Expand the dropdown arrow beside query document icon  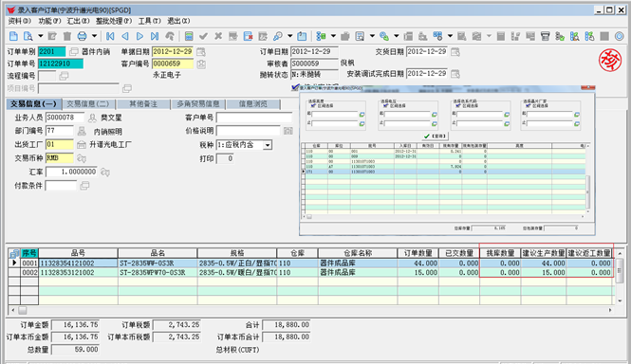[41, 36]
